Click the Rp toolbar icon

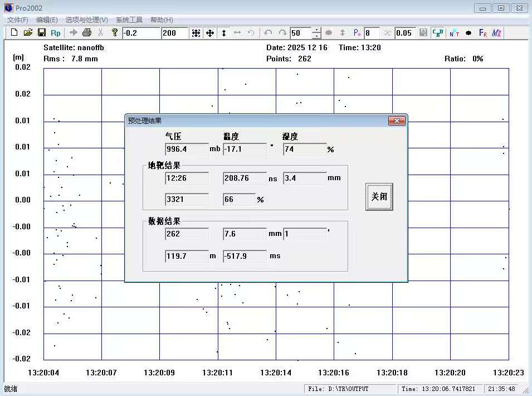coord(56,33)
